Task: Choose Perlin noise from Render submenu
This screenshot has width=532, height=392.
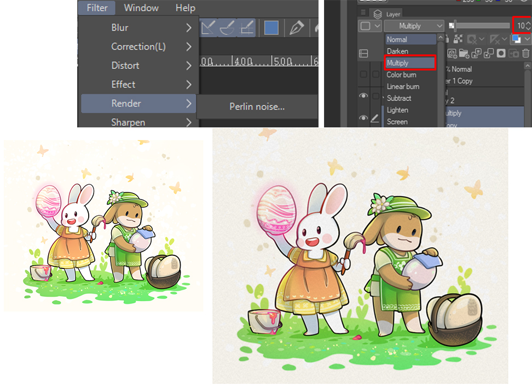Action: coord(257,107)
